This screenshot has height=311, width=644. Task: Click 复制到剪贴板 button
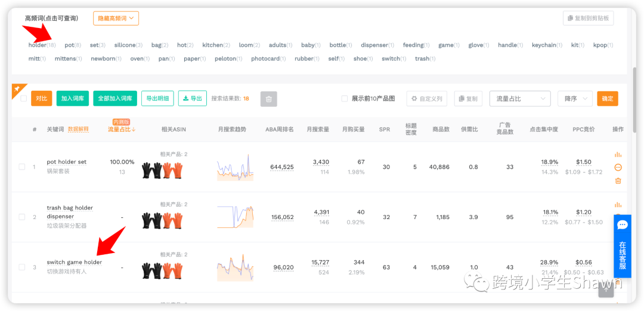(588, 18)
